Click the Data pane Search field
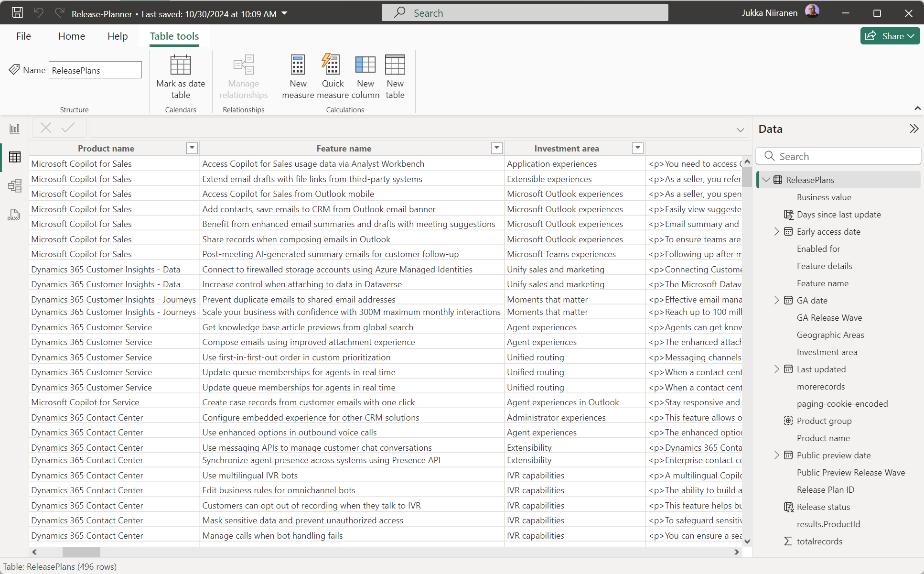924x574 pixels. 839,156
